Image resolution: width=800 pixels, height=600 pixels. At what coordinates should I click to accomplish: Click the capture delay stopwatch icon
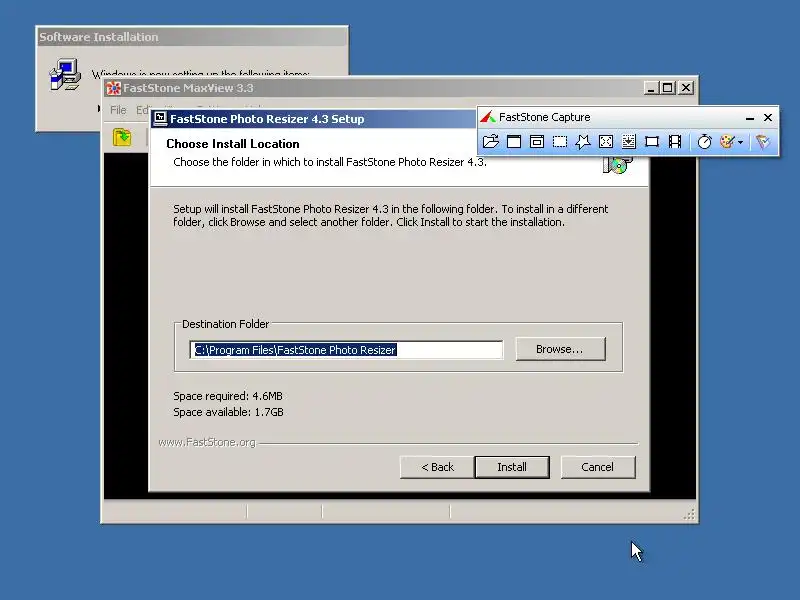point(704,141)
